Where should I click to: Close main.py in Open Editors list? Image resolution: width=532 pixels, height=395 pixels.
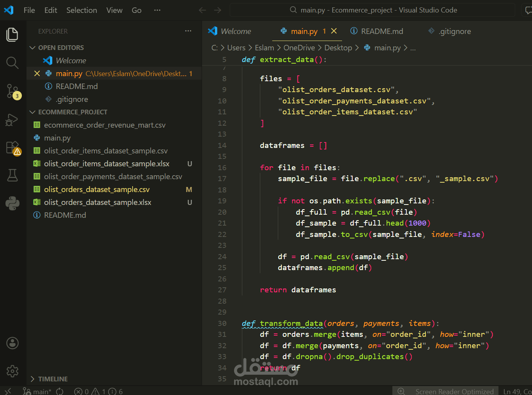[37, 73]
